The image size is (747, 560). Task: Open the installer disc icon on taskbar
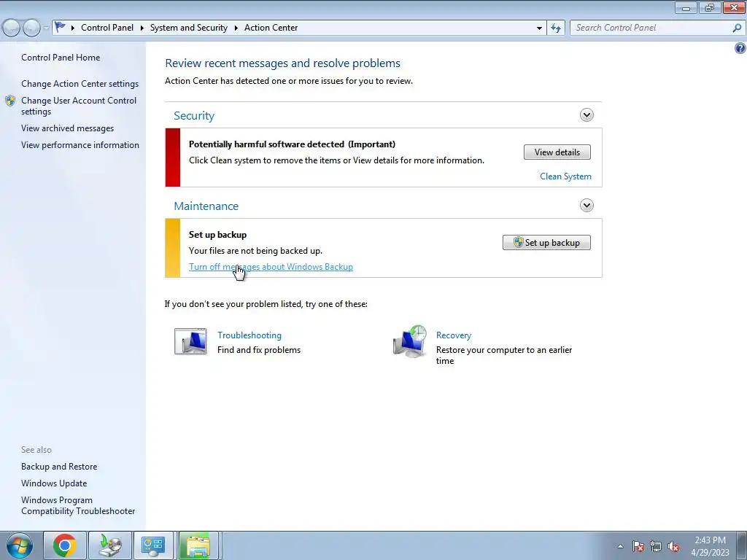pyautogui.click(x=110, y=545)
